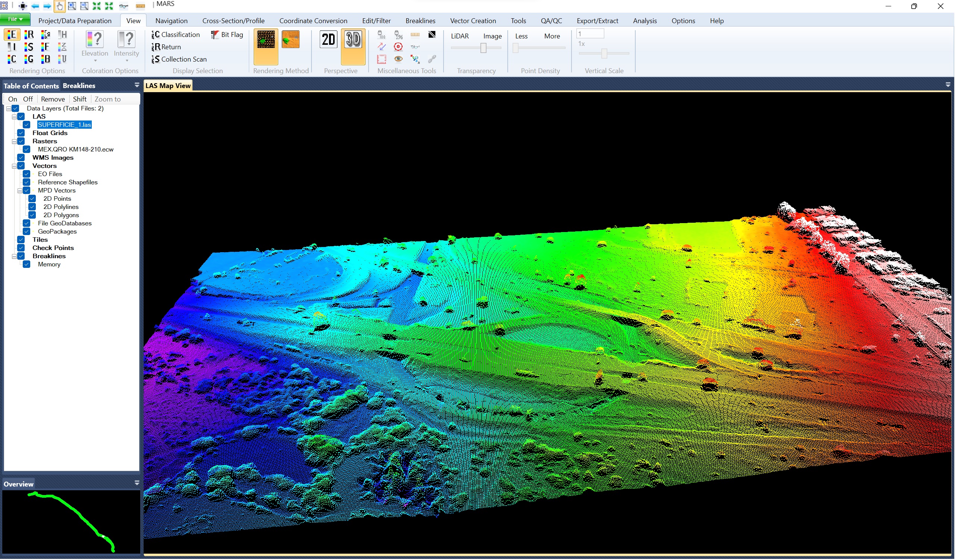Image resolution: width=955 pixels, height=560 pixels.
Task: Click the red target crosshair tool
Action: point(398,47)
